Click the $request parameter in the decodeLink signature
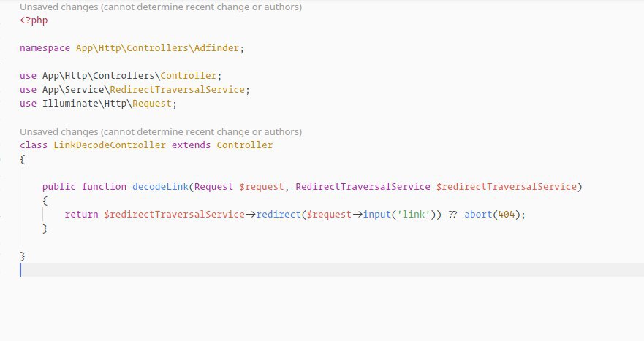Screen dimensions: 644x341 tap(262, 187)
